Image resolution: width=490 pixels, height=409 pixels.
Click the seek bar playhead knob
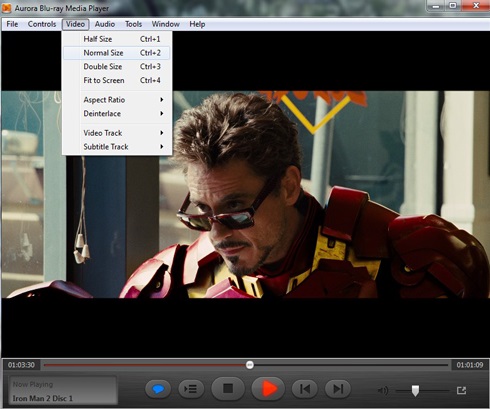click(x=250, y=365)
